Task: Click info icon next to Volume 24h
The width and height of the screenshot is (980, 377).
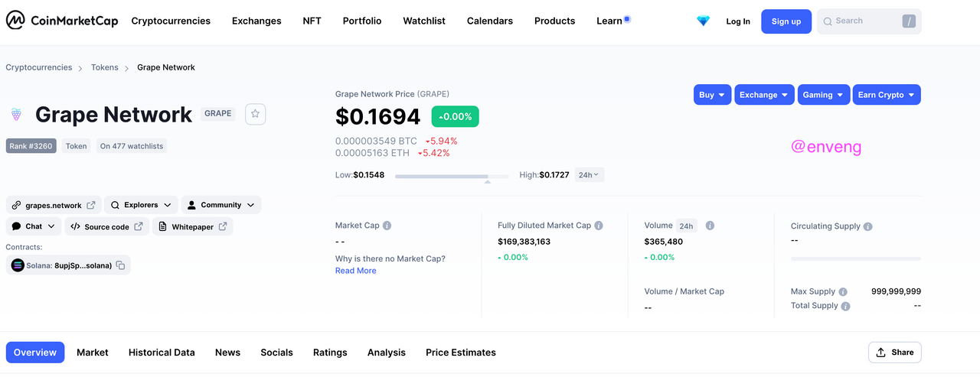Action: pos(710,226)
